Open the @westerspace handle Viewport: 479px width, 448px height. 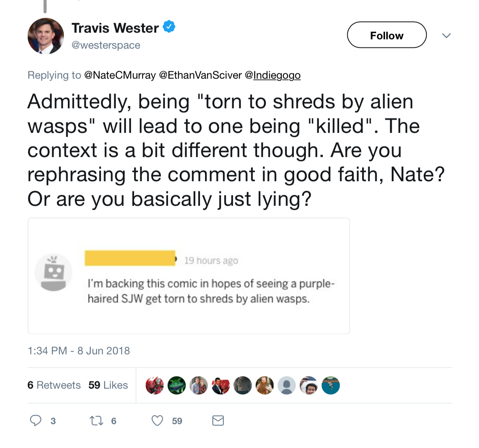(x=106, y=45)
